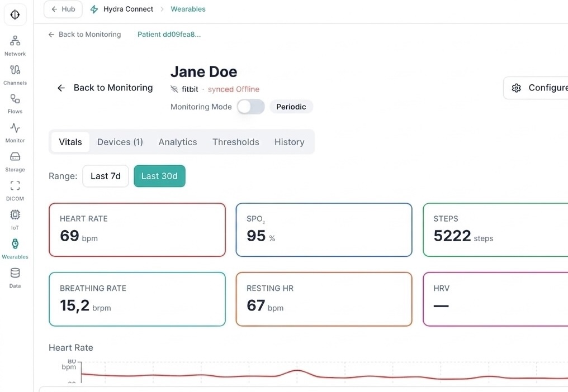This screenshot has height=392, width=568.
Task: Switch to the Devices tab
Action: tap(120, 142)
